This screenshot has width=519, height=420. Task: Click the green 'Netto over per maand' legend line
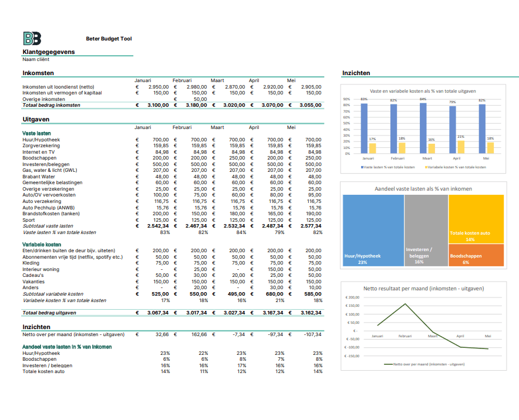point(389,364)
